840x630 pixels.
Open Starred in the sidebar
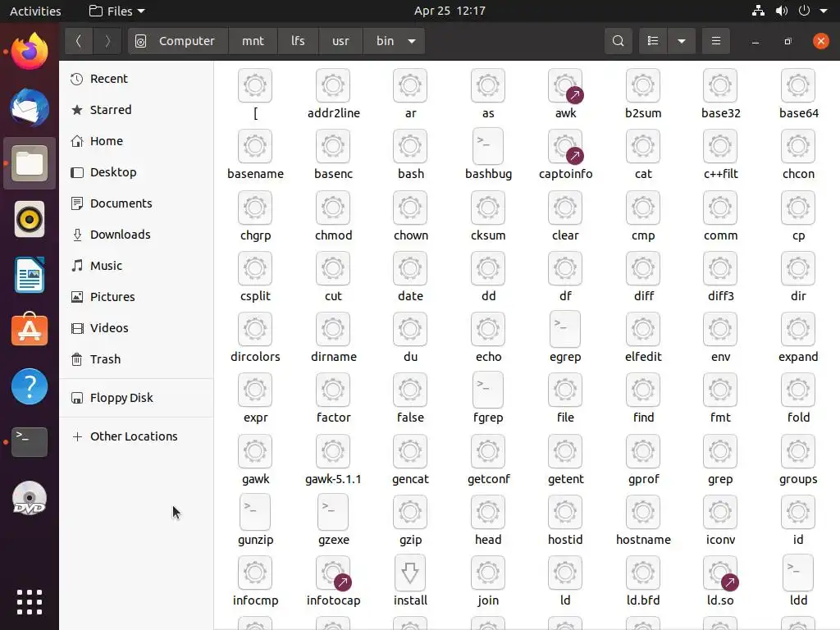(x=136, y=110)
